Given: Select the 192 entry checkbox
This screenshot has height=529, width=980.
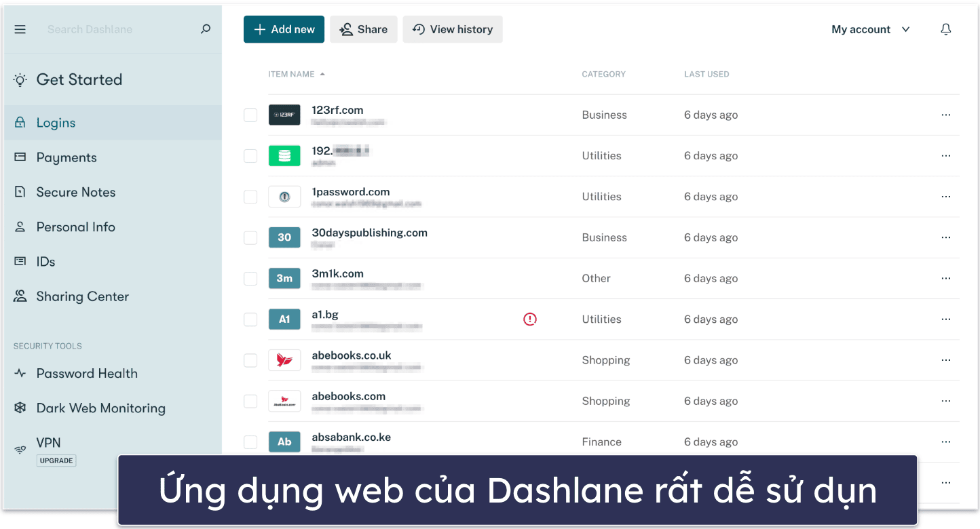Looking at the screenshot, I should click(250, 155).
